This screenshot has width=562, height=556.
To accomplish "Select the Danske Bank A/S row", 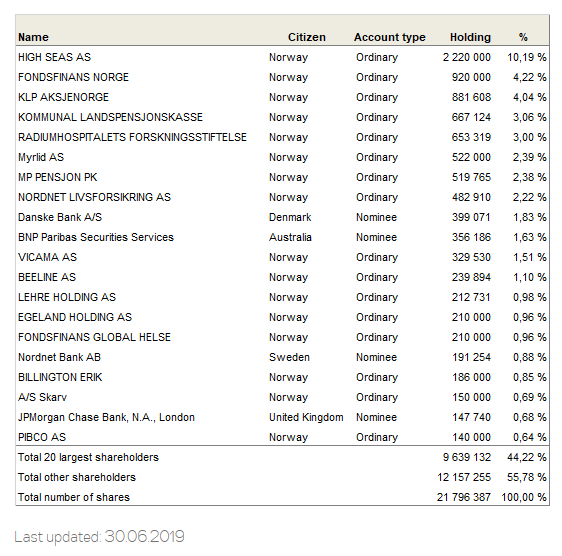I will (282, 217).
